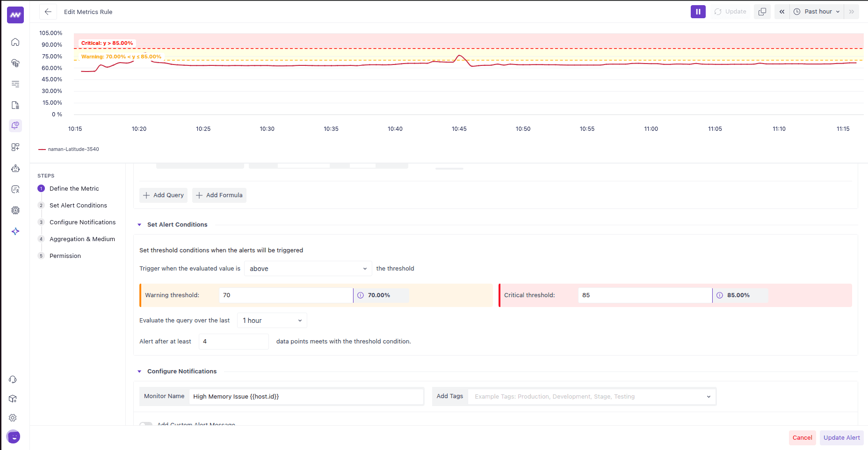Image resolution: width=868 pixels, height=450 pixels.
Task: Open the support headset icon in sidebar
Action: click(x=13, y=379)
